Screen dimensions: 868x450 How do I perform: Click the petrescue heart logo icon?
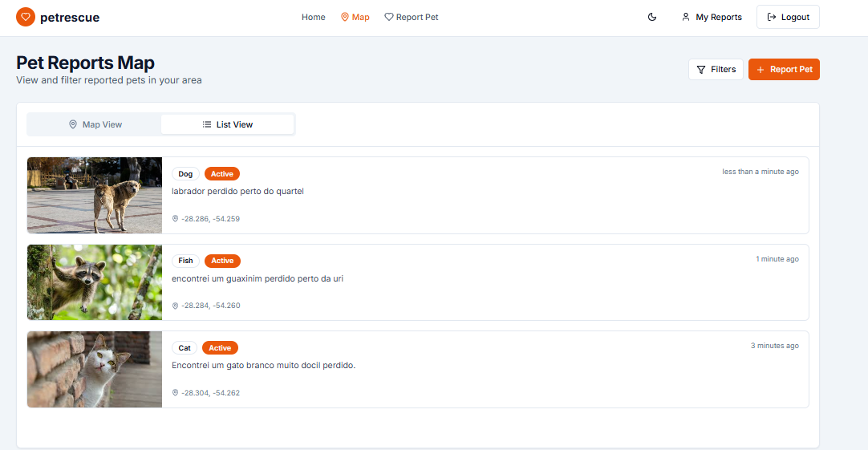26,17
